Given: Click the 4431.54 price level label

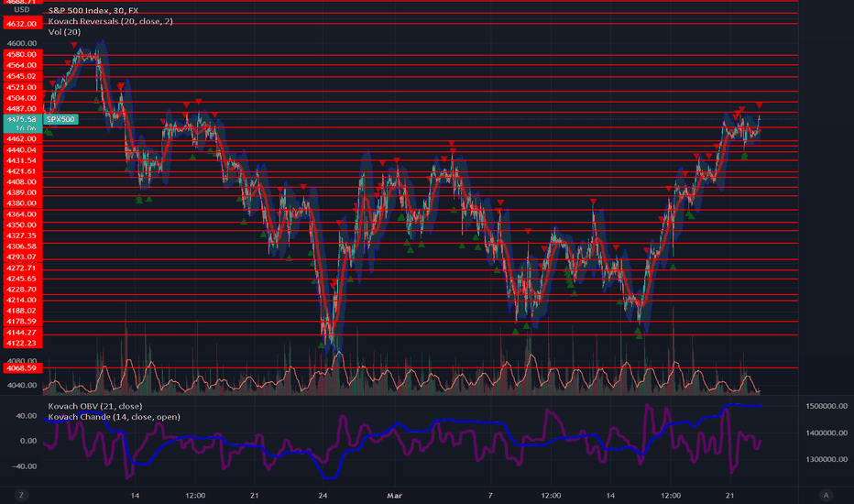Looking at the screenshot, I should coord(22,160).
